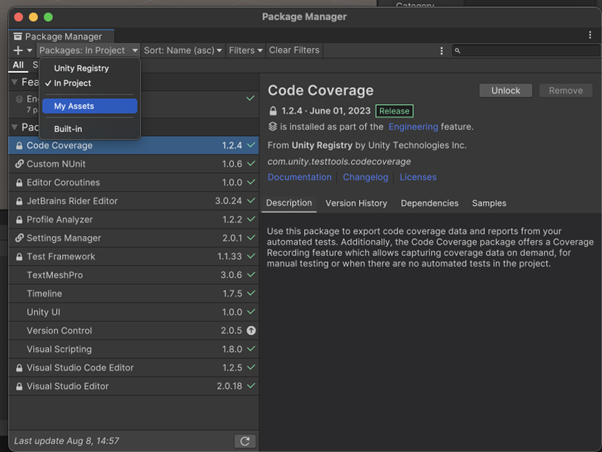602x452 pixels.
Task: Click the Code Coverage lock icon in list
Action: [x=19, y=146]
